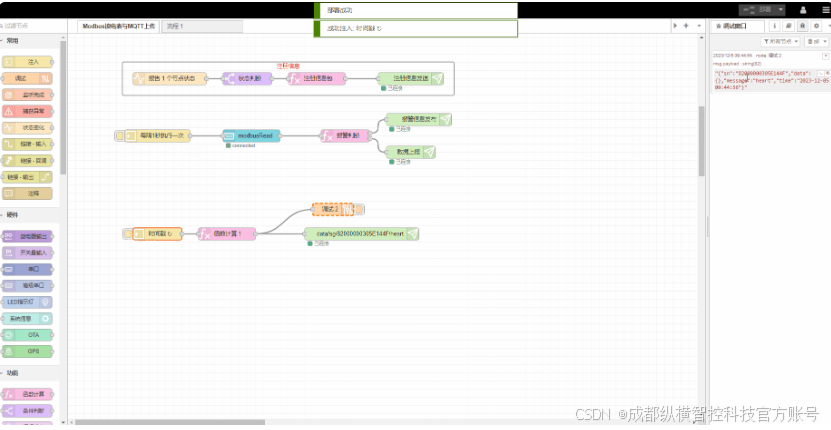Switch to Modbus读电表与MQTT上传 flow tab
The image size is (831, 430).
[118, 26]
